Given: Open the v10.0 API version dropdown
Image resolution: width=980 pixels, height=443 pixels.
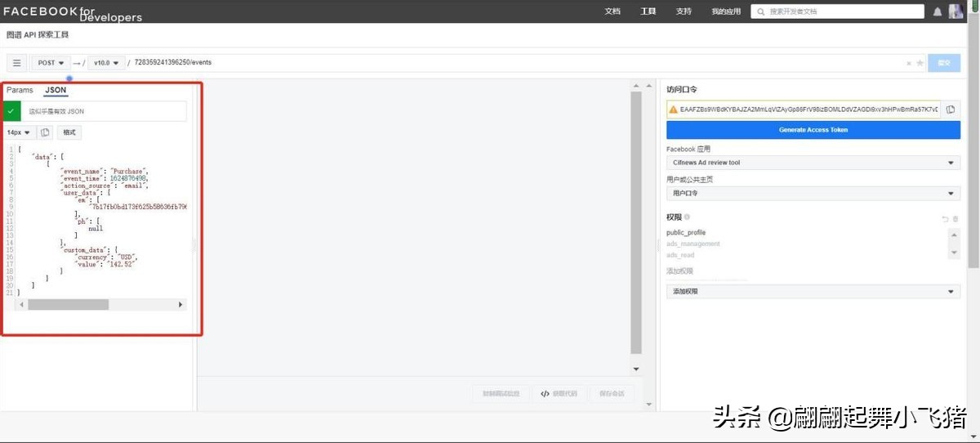Looking at the screenshot, I should (107, 63).
